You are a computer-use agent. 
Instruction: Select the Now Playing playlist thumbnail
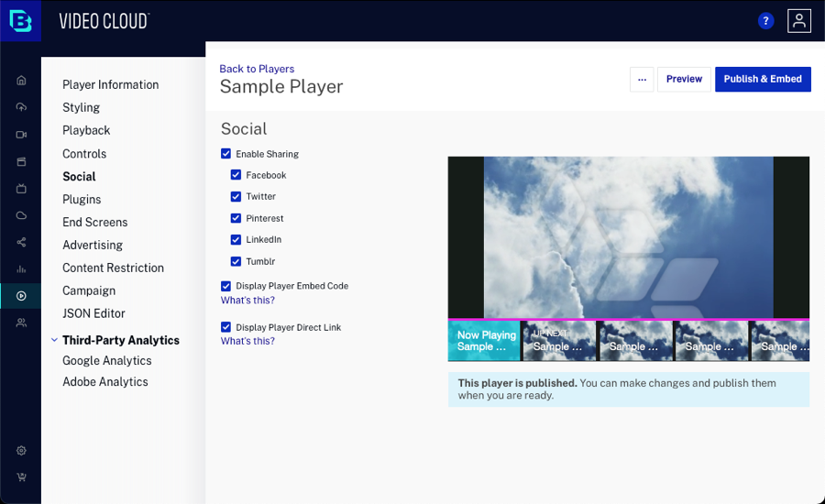pyautogui.click(x=485, y=340)
